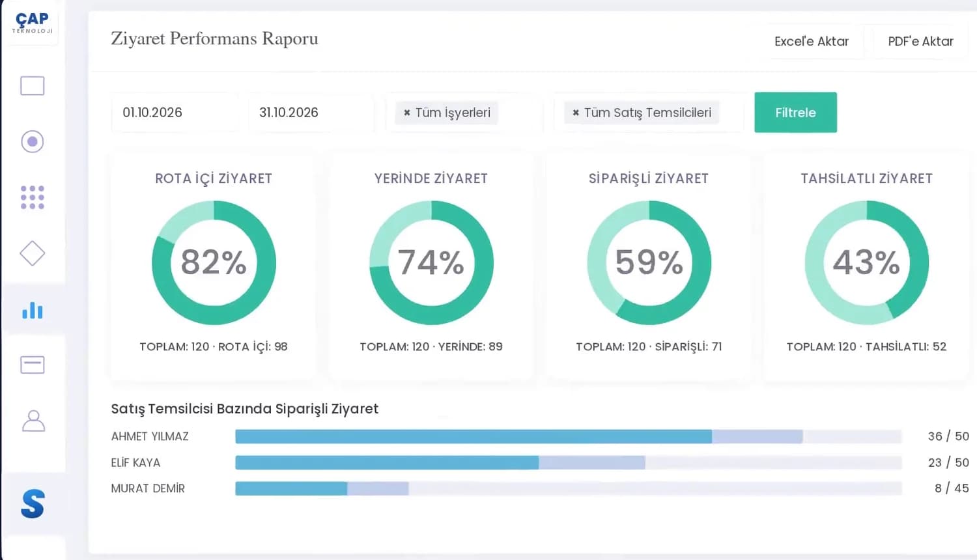Click the 36 / 50 value
The width and height of the screenshot is (977, 560).
click(948, 436)
